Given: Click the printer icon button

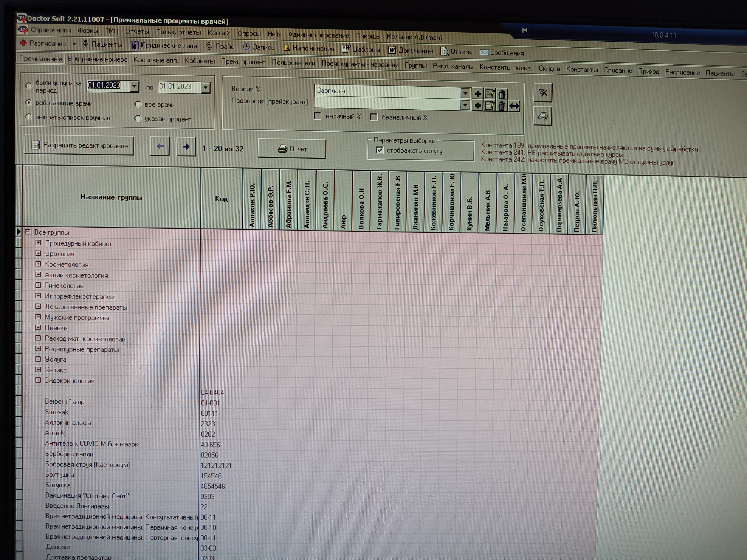Looking at the screenshot, I should pos(542,116).
